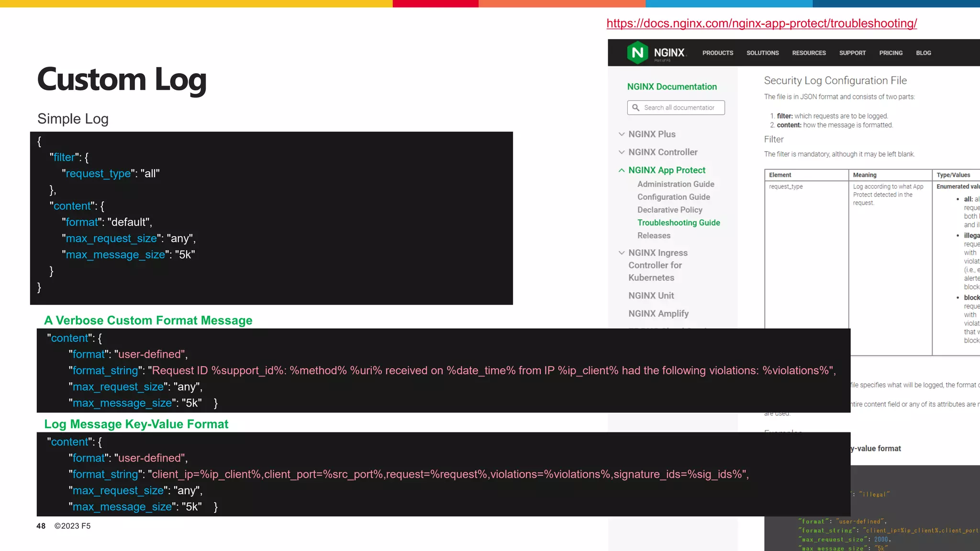This screenshot has width=980, height=551.
Task: Collapse the NGINX App Protect chevron
Action: [x=621, y=170]
